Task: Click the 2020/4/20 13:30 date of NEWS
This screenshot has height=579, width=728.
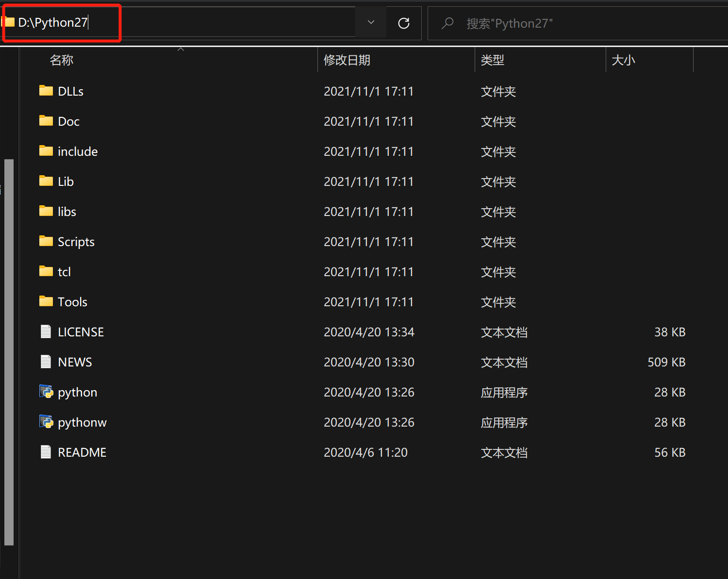Action: tap(369, 362)
